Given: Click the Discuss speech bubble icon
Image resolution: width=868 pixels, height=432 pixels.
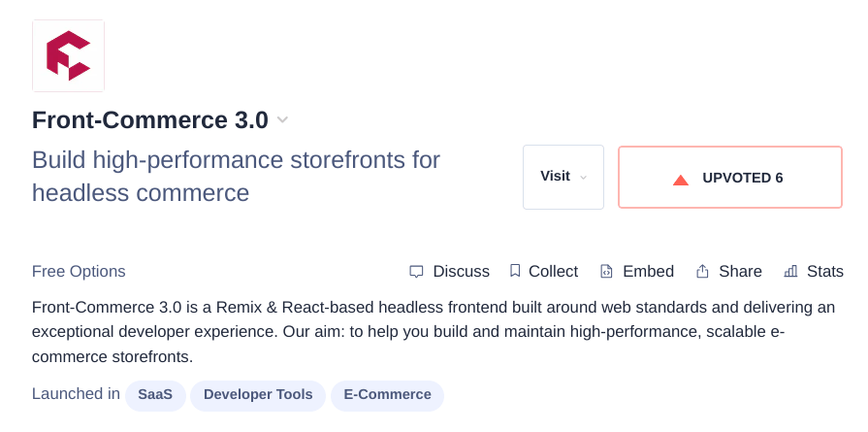Looking at the screenshot, I should click(416, 272).
